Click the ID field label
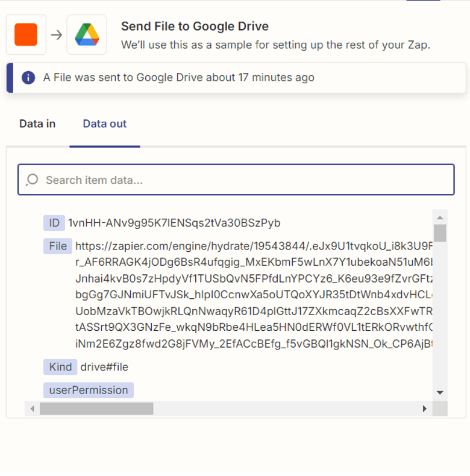The height and width of the screenshot is (476, 470). coord(54,223)
